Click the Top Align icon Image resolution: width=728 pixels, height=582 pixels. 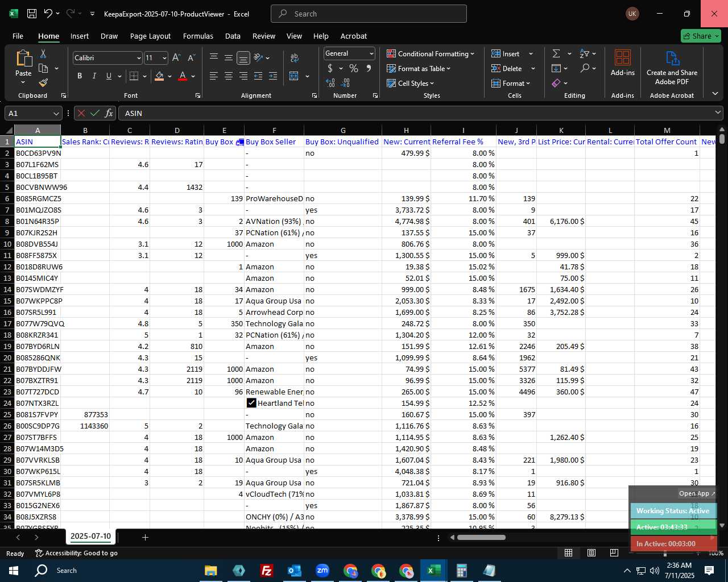(x=214, y=57)
